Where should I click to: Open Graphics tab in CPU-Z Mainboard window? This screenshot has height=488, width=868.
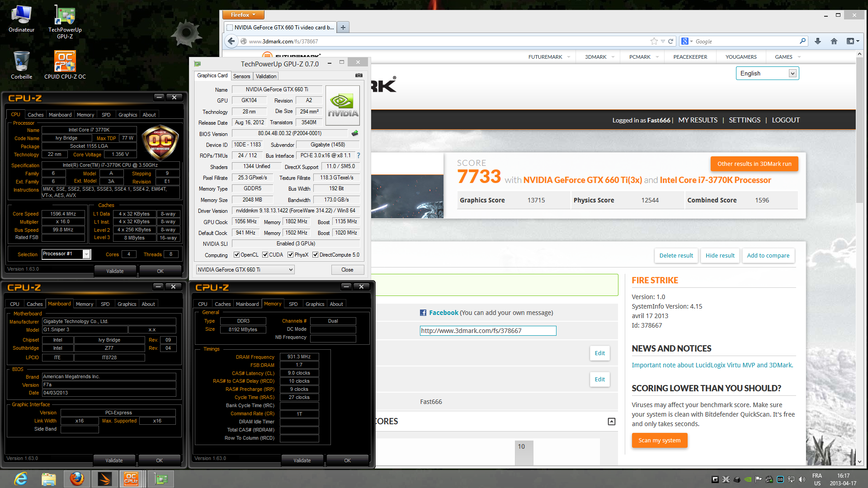[127, 304]
